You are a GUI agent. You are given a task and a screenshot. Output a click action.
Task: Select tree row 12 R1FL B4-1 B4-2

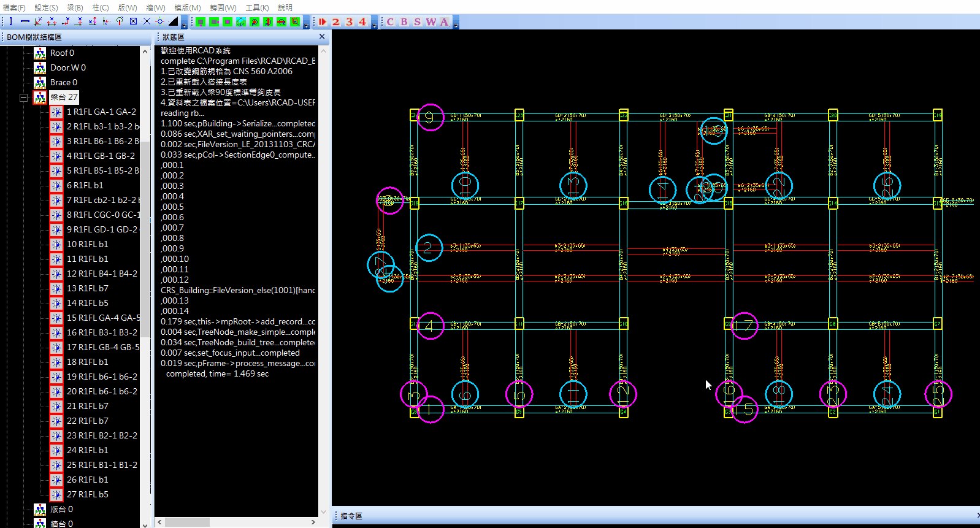[x=102, y=274]
